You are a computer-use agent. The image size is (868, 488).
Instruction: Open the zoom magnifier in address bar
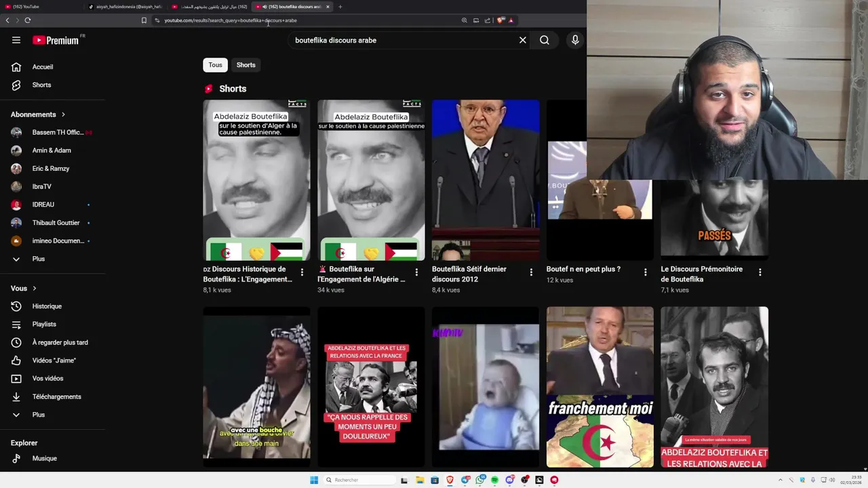[465, 20]
